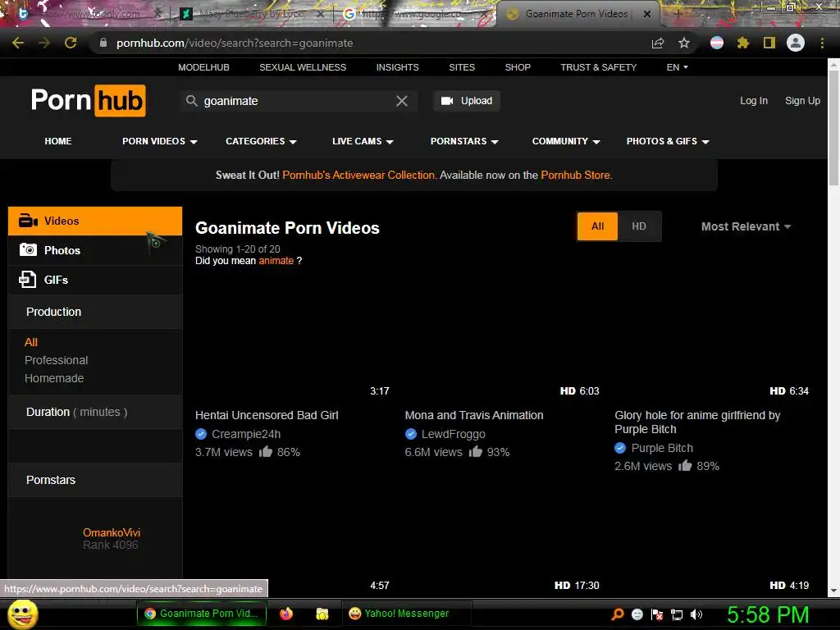Filter Production by Homemade

[x=54, y=378]
